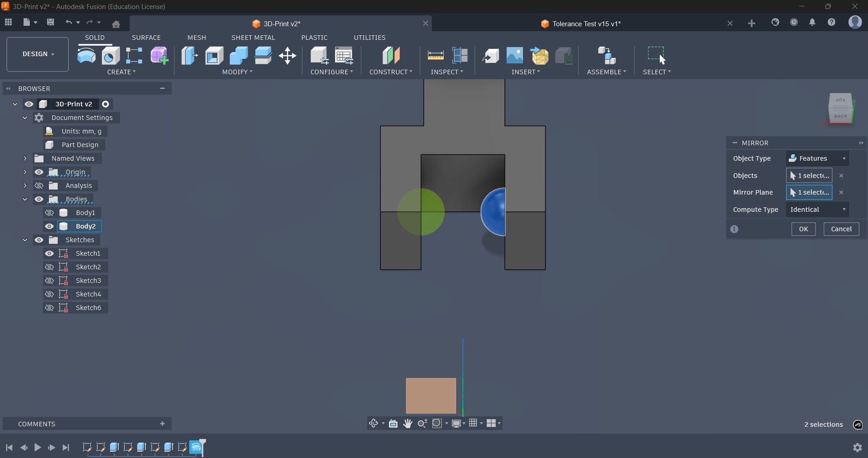The image size is (868, 458).
Task: Select the Move/Copy tool
Action: click(288, 56)
